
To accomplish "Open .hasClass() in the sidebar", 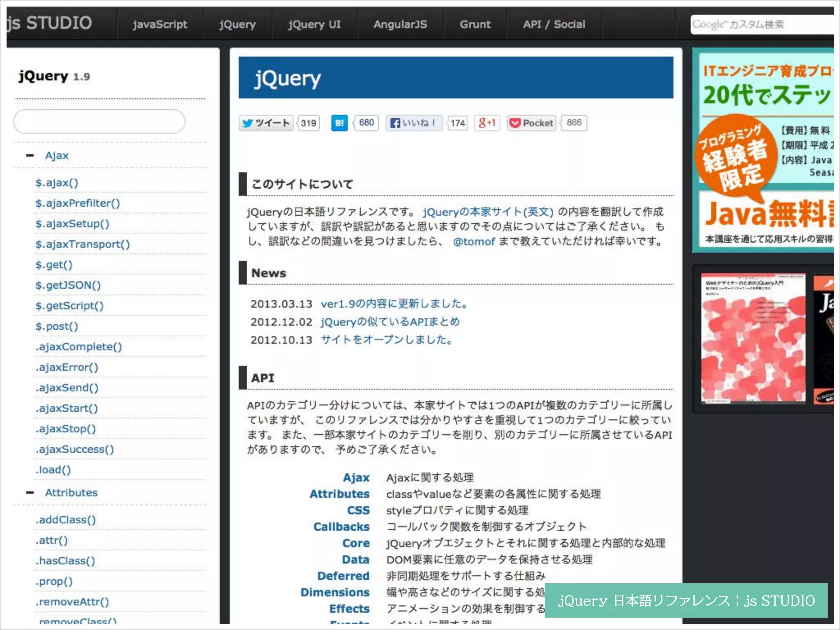I will (65, 561).
